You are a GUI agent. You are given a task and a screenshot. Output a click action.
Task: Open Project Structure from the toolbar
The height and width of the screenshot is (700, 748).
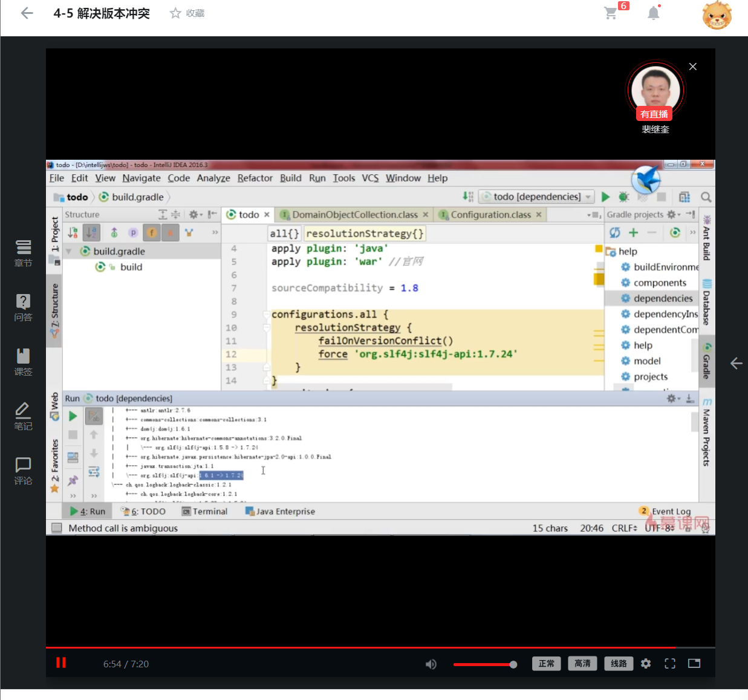(x=684, y=197)
